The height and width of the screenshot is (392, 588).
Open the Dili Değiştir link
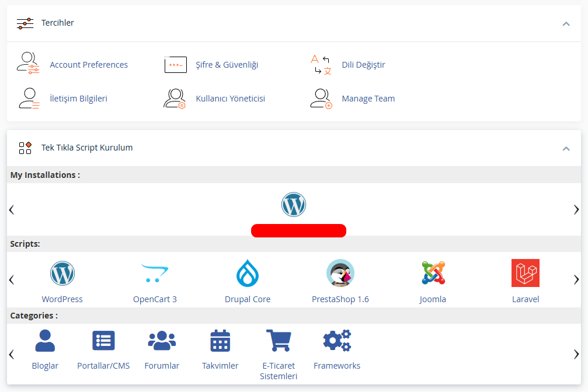pos(363,65)
